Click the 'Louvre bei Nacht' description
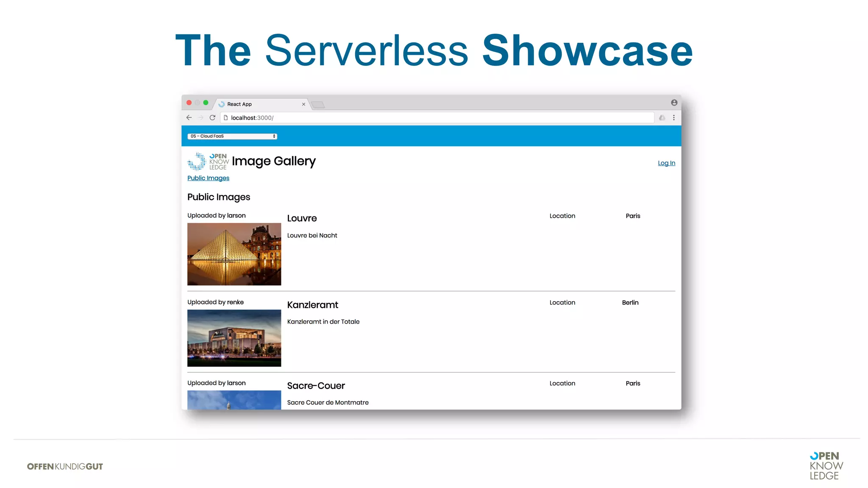The height and width of the screenshot is (488, 868). tap(312, 236)
